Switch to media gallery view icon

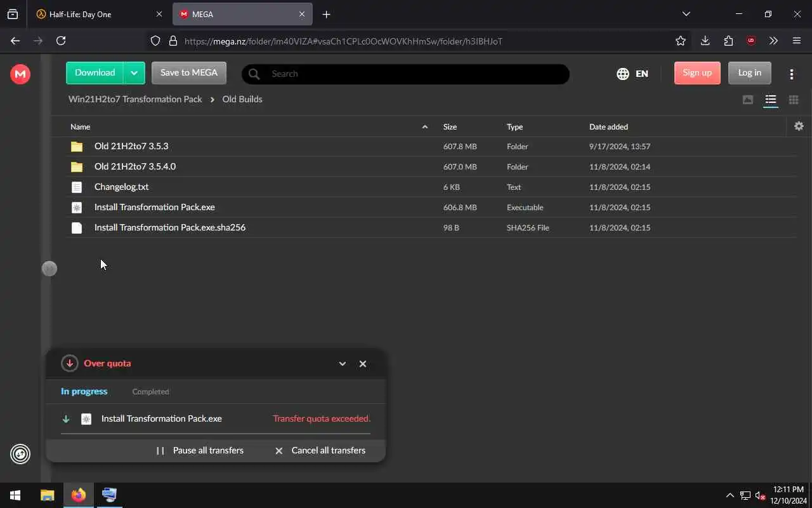748,100
